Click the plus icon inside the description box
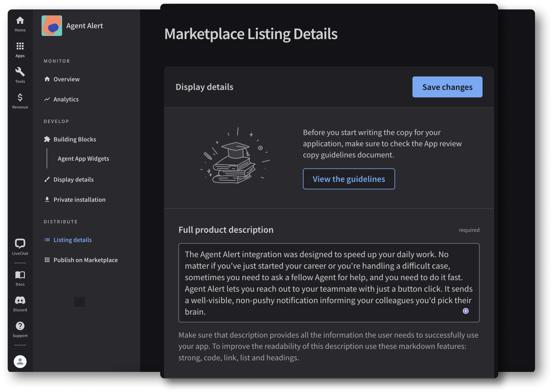The width and height of the screenshot is (553, 392). (465, 311)
